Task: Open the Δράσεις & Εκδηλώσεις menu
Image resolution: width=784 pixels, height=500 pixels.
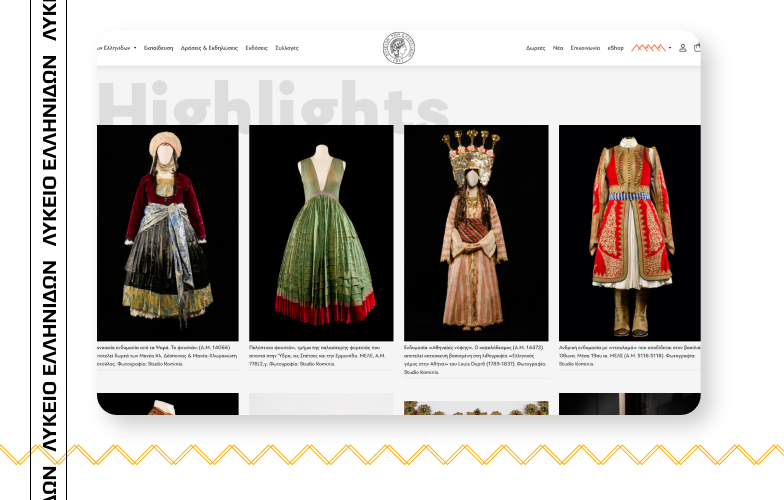Action: point(209,48)
